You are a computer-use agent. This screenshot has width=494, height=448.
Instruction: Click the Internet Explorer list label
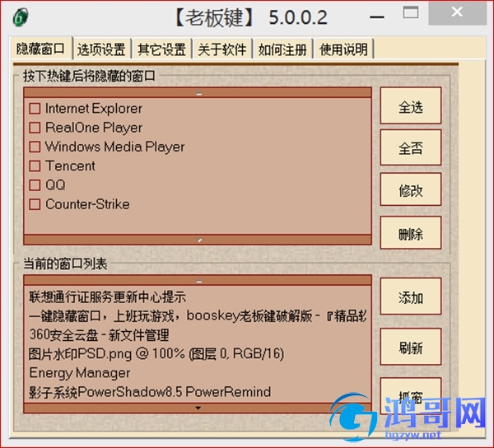click(94, 109)
